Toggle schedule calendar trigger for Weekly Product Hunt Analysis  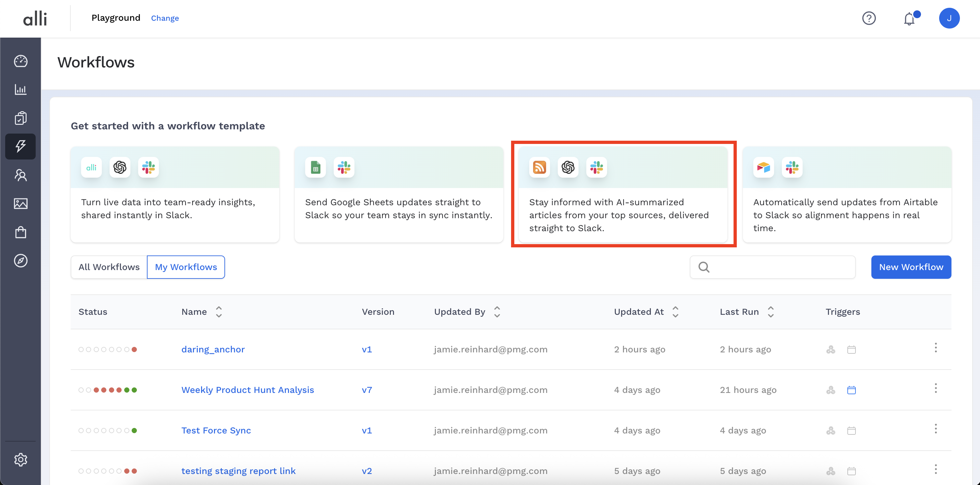851,390
